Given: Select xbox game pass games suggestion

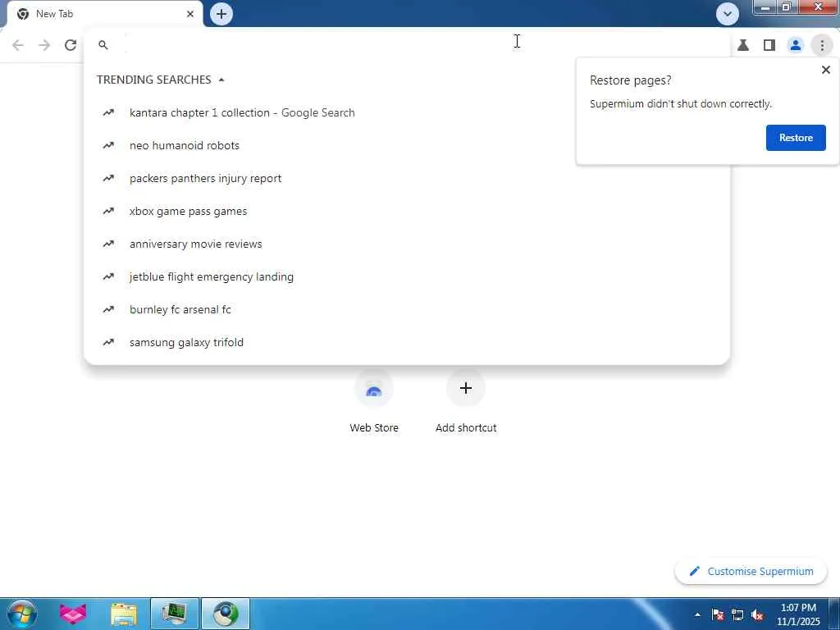Looking at the screenshot, I should pos(407,211).
